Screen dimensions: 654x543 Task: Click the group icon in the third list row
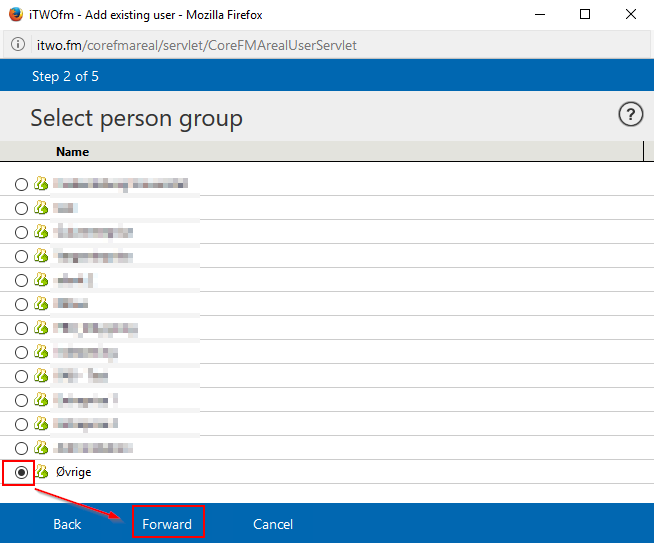tap(42, 232)
